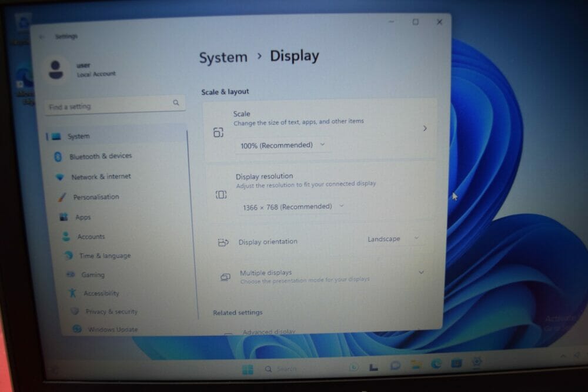Click the magnifier icon in Find a setting

[x=176, y=102]
